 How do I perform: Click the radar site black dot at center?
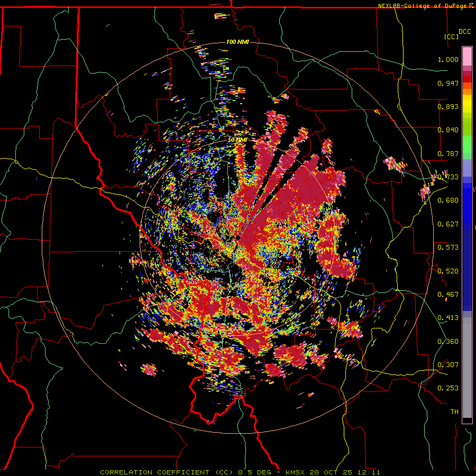[x=238, y=237]
